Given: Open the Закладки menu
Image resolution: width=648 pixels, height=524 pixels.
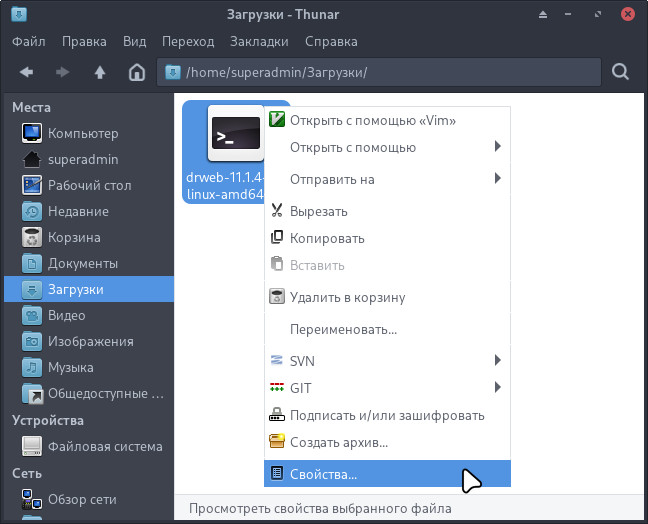Looking at the screenshot, I should coord(259,41).
